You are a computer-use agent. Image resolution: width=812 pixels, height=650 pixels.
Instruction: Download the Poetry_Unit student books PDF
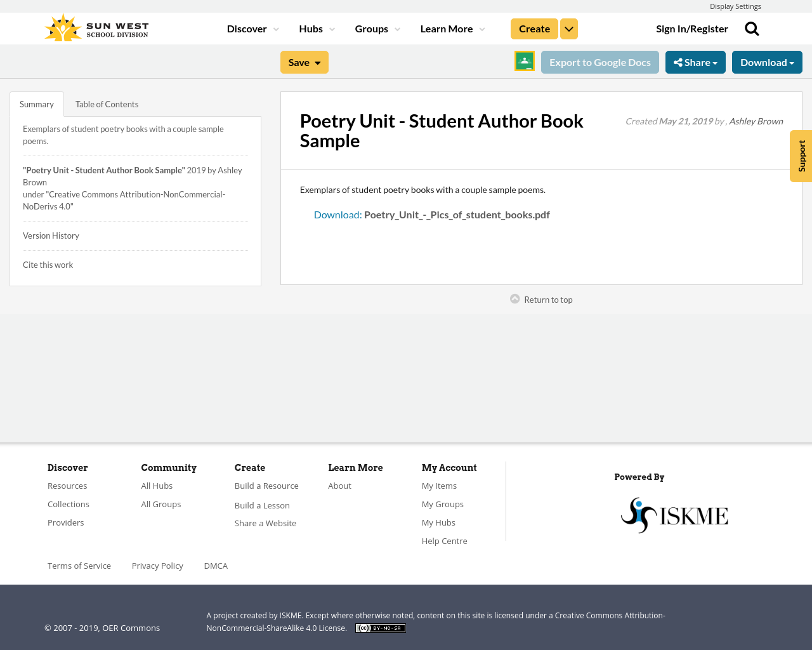pyautogui.click(x=432, y=214)
